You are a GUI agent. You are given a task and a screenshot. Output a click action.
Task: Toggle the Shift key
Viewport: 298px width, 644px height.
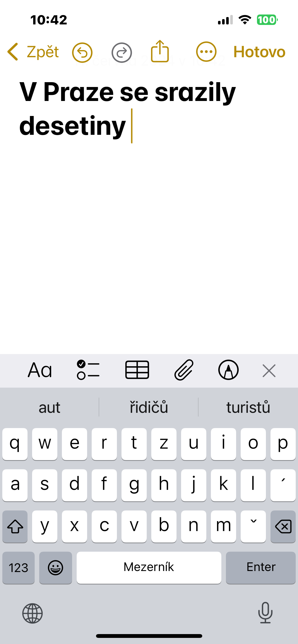(15, 526)
